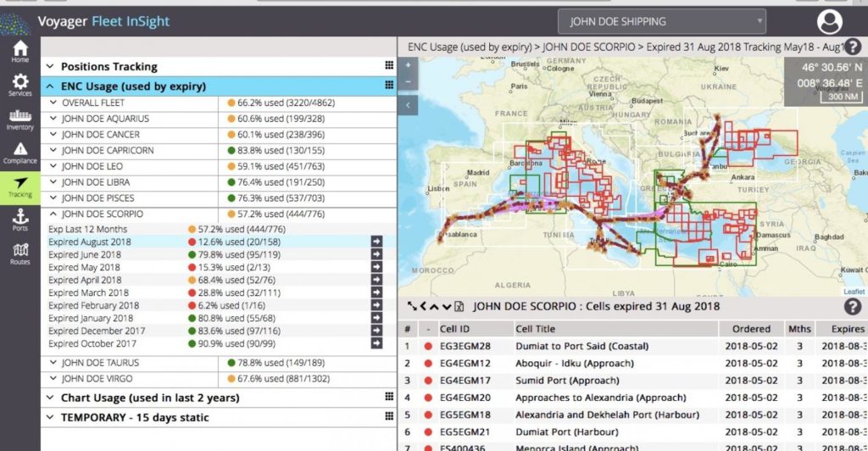Sort table by Cell Title header

pyautogui.click(x=535, y=329)
